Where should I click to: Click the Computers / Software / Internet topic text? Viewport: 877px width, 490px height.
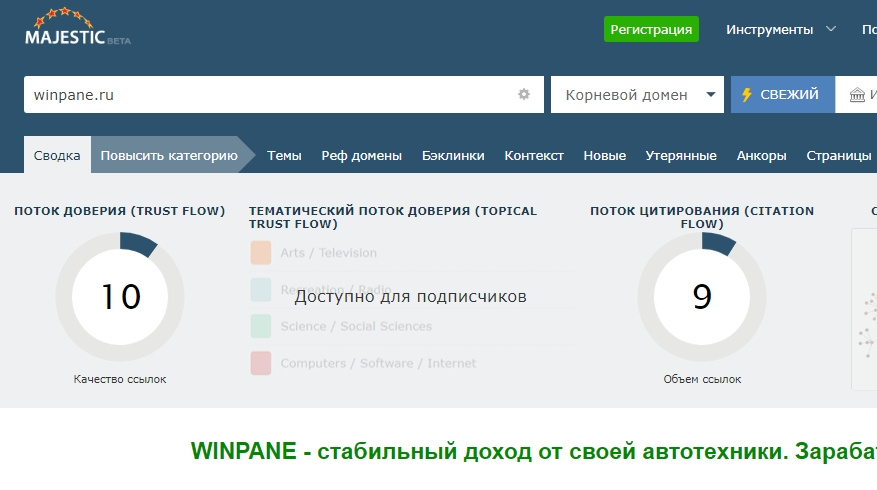coord(378,364)
